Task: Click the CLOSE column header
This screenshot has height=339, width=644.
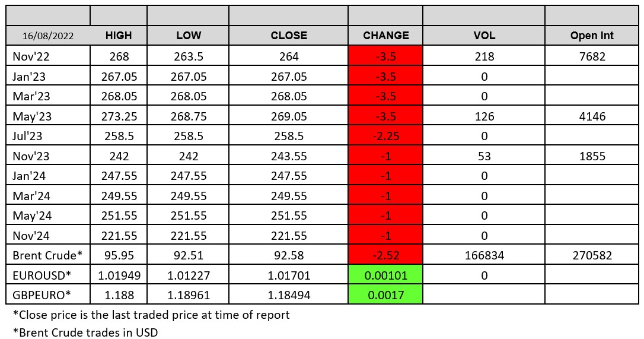Action: 288,36
